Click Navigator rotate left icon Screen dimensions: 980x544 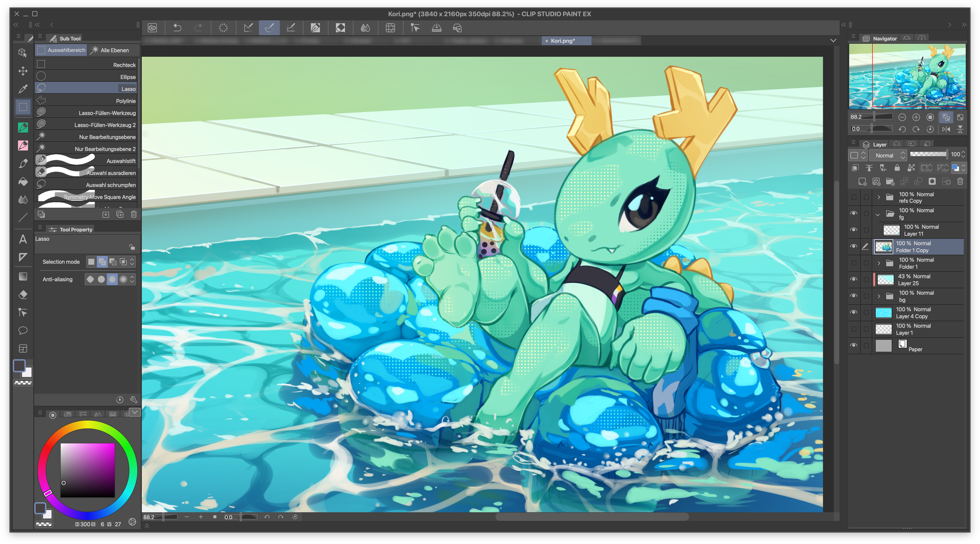tap(902, 129)
